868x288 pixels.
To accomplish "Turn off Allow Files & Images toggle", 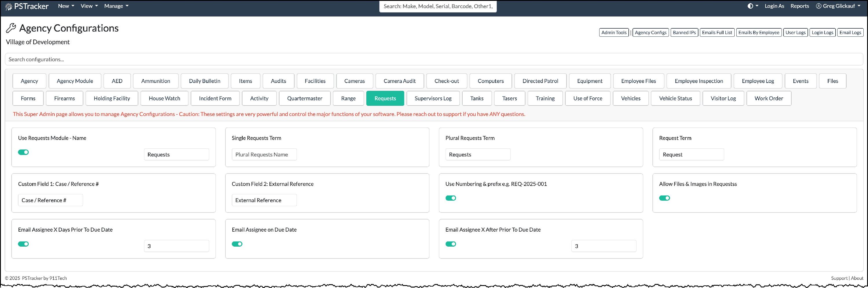I will point(665,198).
